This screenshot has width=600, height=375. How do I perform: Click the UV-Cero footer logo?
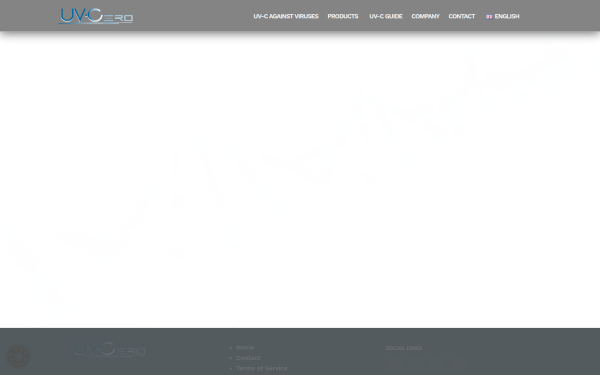[x=109, y=349]
